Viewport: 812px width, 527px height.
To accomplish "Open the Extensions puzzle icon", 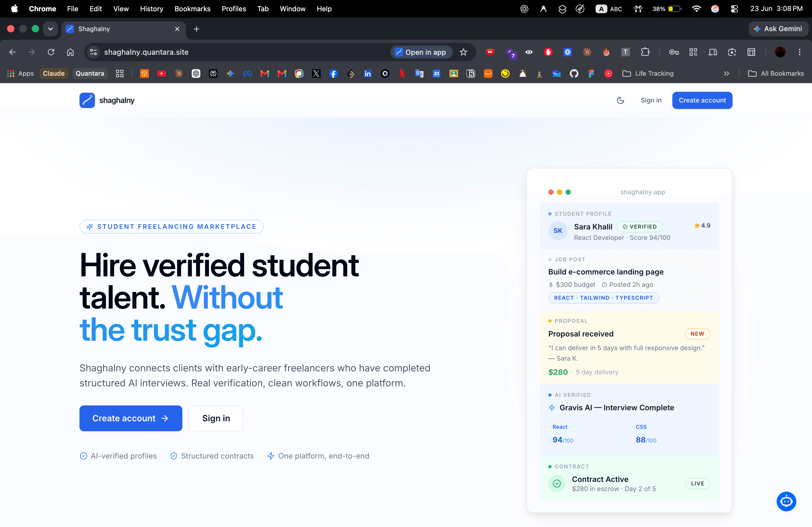I will pyautogui.click(x=645, y=52).
